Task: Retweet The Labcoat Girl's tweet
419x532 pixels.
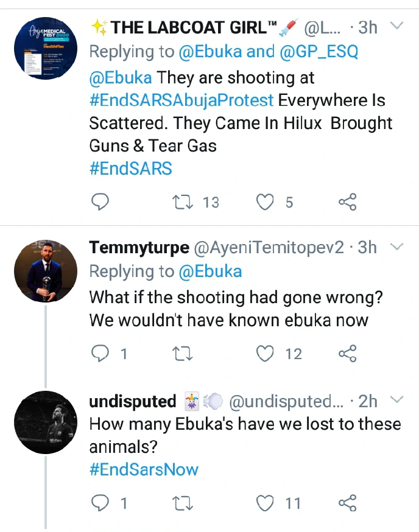Action: click(x=180, y=202)
